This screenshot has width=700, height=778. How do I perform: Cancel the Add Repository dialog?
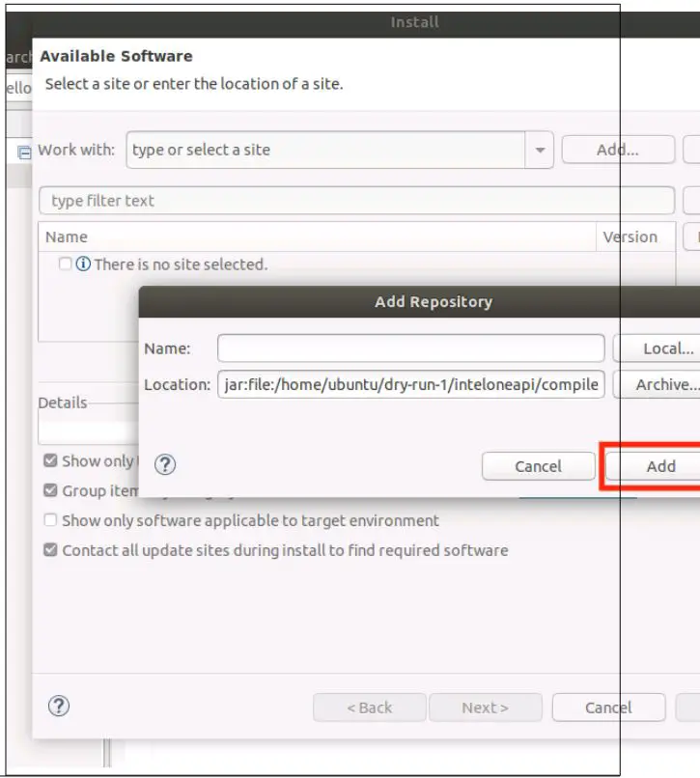(x=538, y=466)
